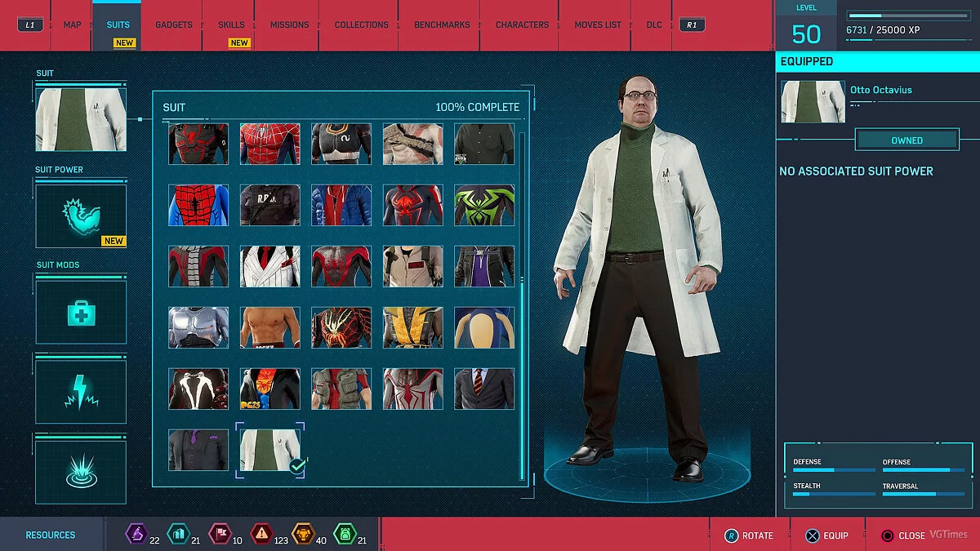Click the red warning triangle token icon
Image resolution: width=980 pixels, height=551 pixels.
coord(261,534)
